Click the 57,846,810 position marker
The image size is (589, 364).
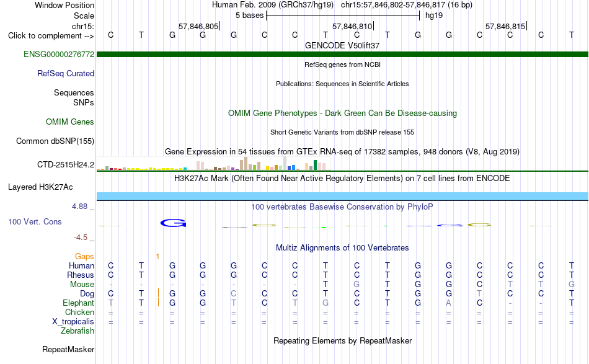(353, 26)
